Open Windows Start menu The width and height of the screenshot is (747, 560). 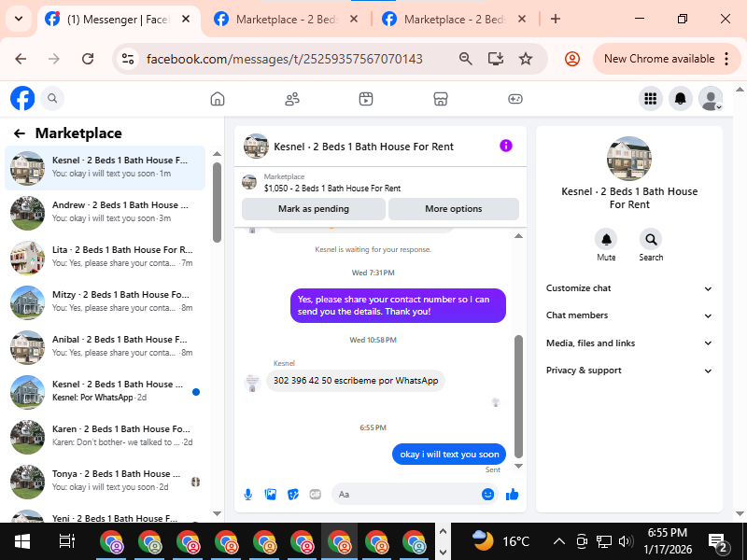[21, 541]
